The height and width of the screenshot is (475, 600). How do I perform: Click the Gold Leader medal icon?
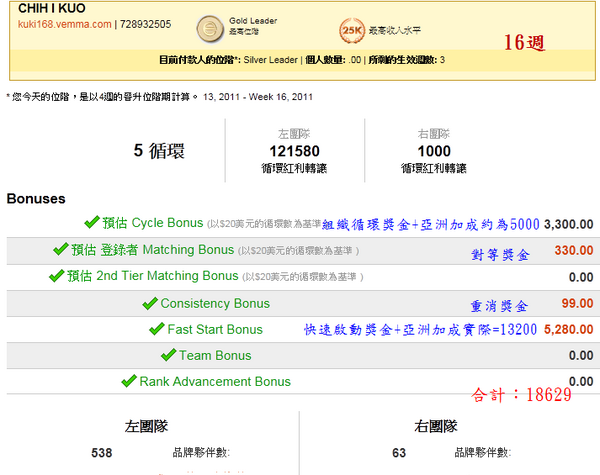point(210,29)
